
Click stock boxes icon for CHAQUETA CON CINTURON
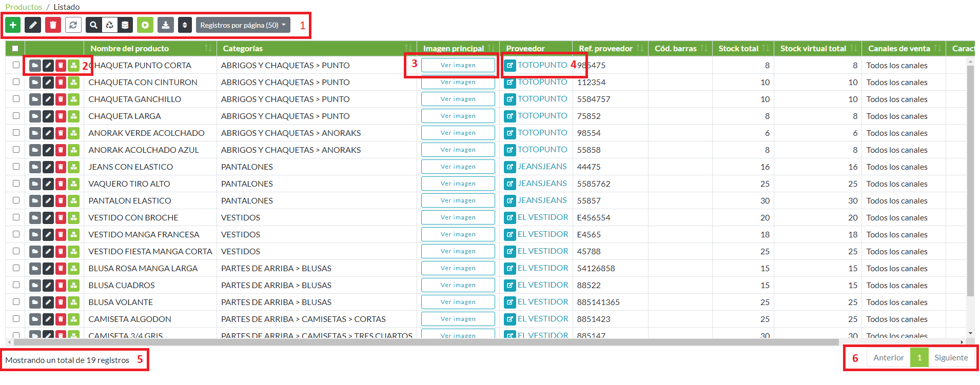pos(74,83)
